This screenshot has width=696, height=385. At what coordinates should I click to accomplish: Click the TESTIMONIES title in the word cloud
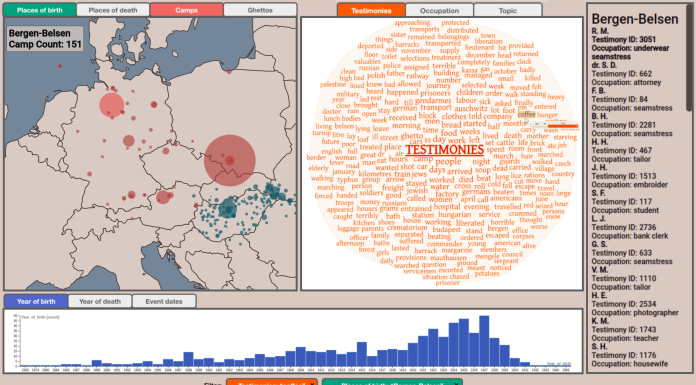pyautogui.click(x=444, y=150)
